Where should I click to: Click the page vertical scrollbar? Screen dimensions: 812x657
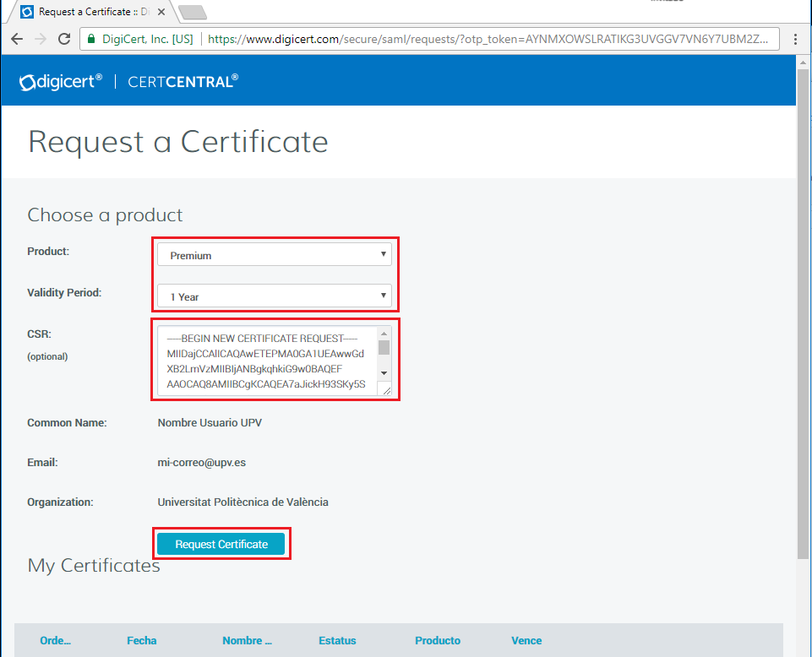803,338
